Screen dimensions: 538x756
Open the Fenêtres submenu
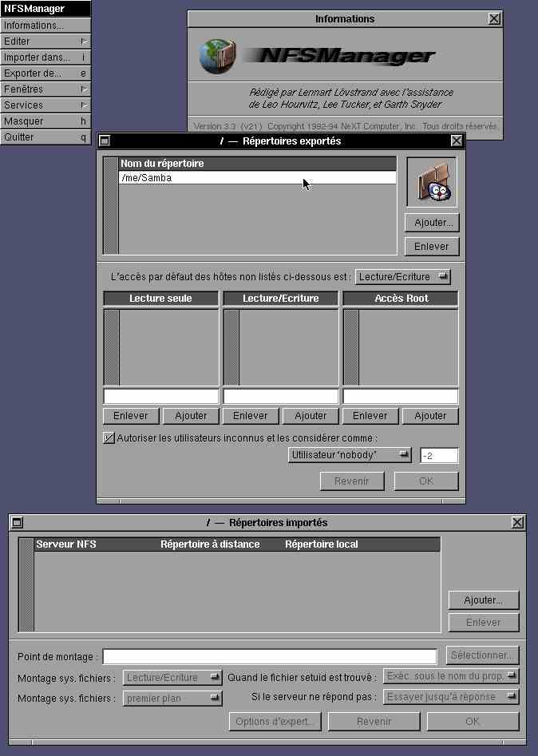[45, 89]
